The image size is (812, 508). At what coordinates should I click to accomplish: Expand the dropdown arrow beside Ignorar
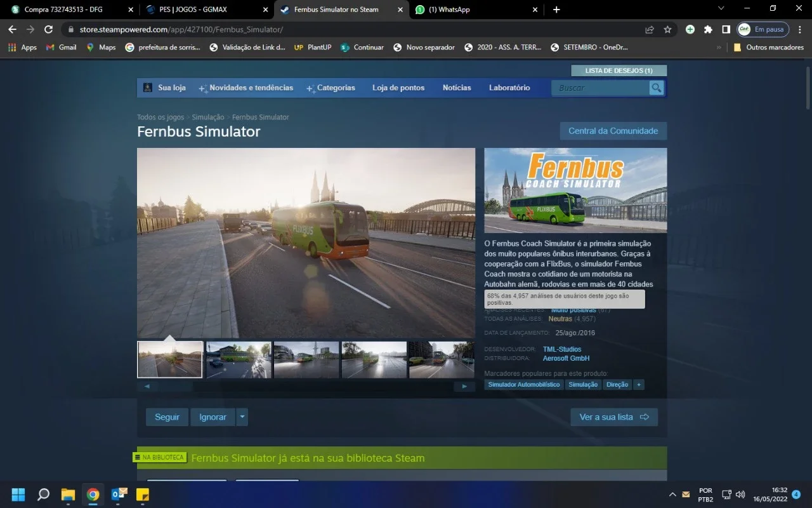pos(242,417)
